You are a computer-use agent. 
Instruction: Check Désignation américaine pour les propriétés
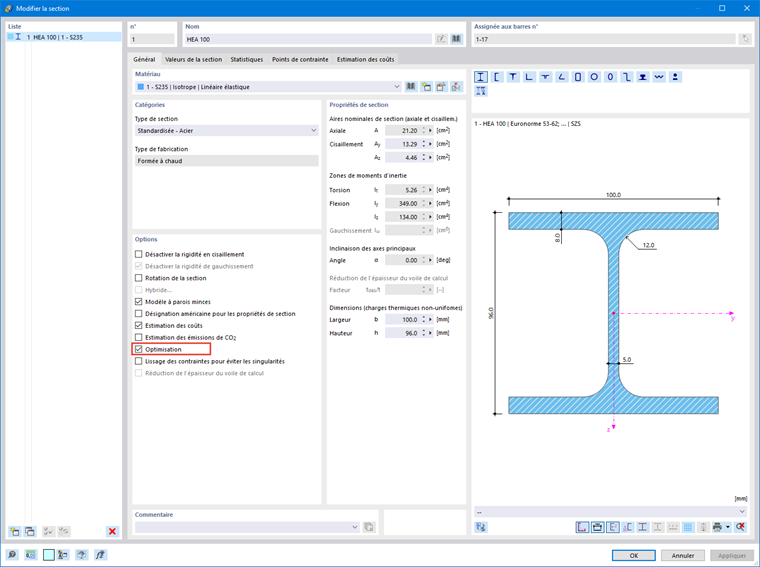point(139,314)
